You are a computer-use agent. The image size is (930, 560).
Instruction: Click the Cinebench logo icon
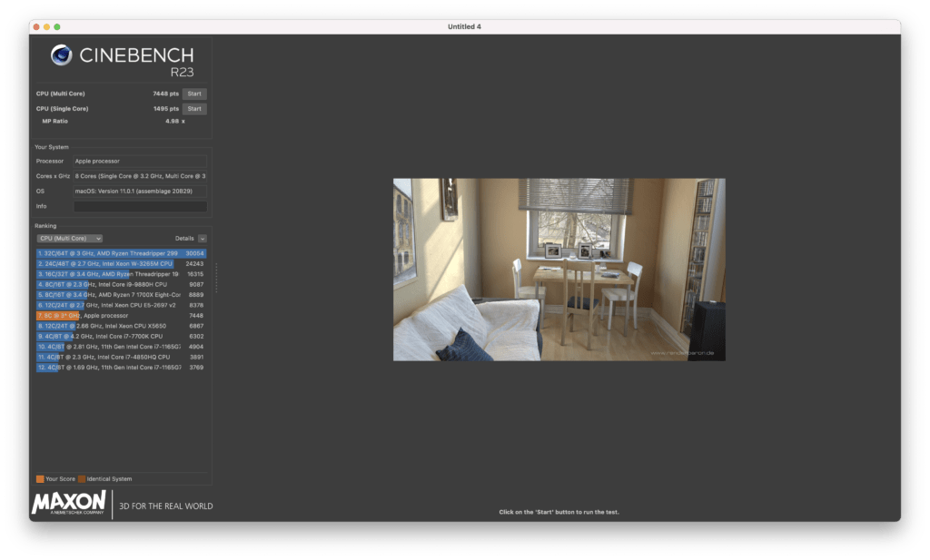click(61, 55)
